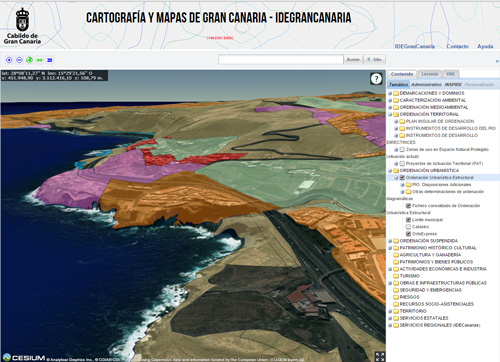Expand OBRAS E INFRAESTRUCTURAS PÚBLICAS node

(x=390, y=283)
